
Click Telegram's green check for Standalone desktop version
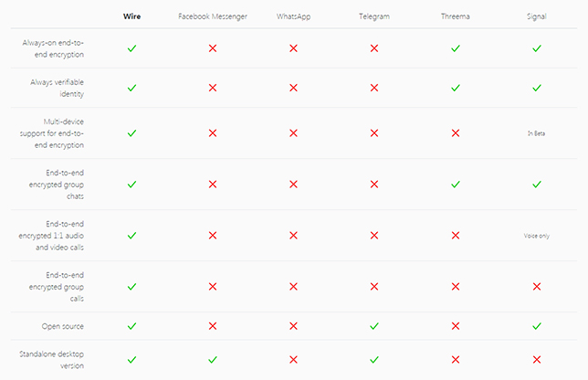point(374,360)
